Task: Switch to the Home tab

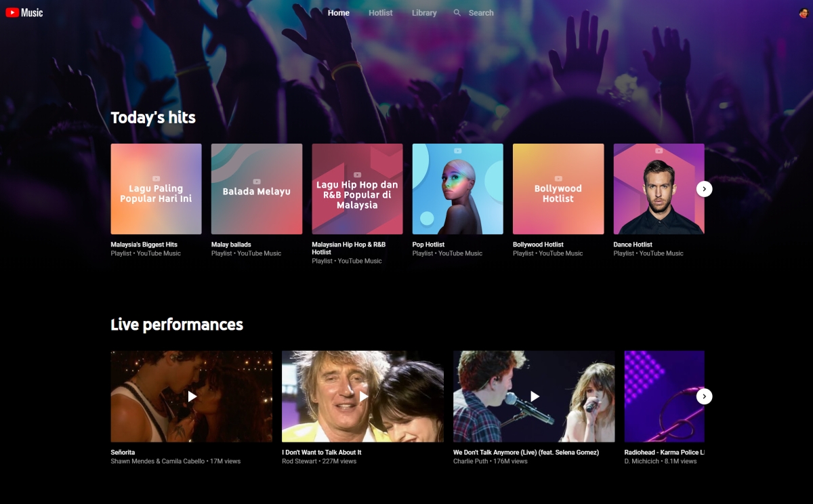Action: tap(339, 13)
